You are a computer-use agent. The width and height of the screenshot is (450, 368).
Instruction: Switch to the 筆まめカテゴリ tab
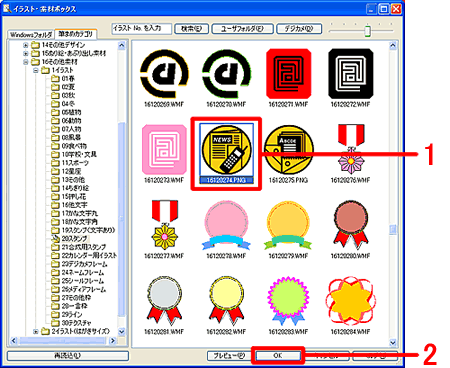[76, 34]
